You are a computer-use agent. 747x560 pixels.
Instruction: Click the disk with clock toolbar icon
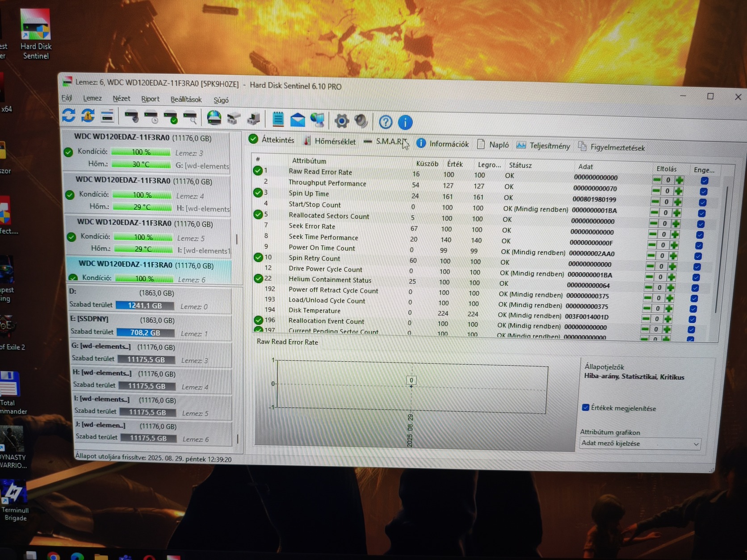coord(151,117)
